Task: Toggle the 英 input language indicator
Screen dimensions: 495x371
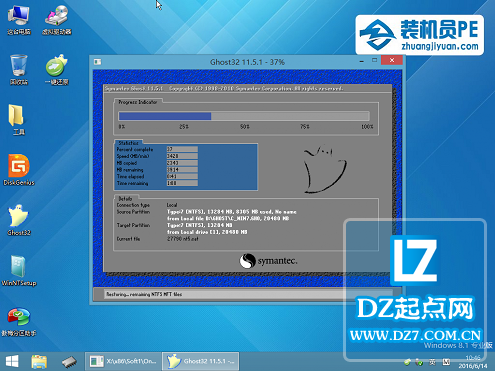Action: 432,362
